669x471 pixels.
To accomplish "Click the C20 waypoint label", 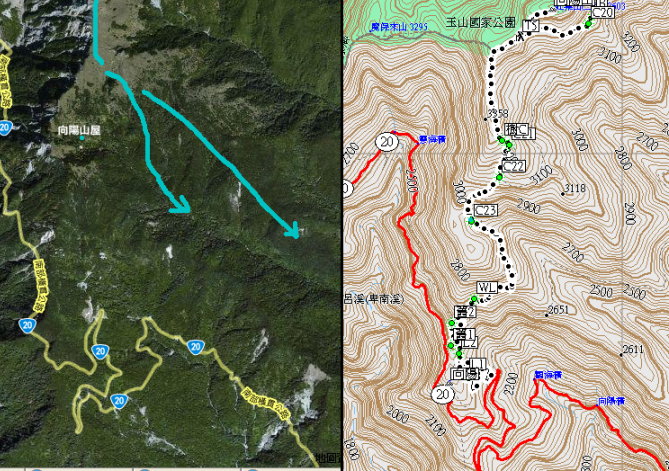I will pyautogui.click(x=602, y=13).
